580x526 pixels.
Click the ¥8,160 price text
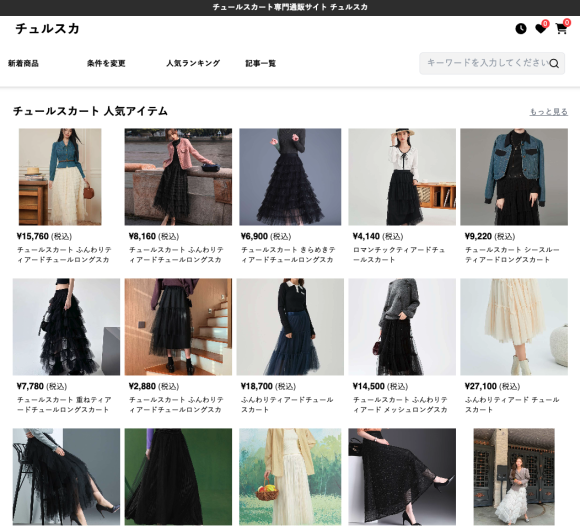click(x=154, y=236)
